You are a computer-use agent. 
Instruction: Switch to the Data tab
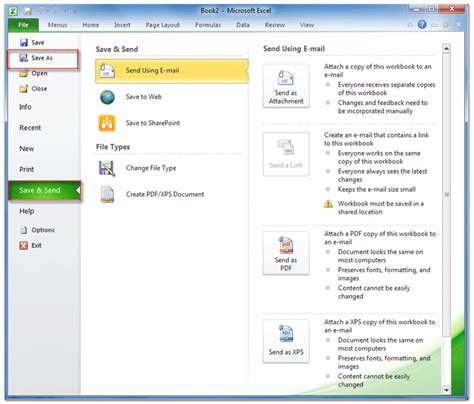coord(243,25)
